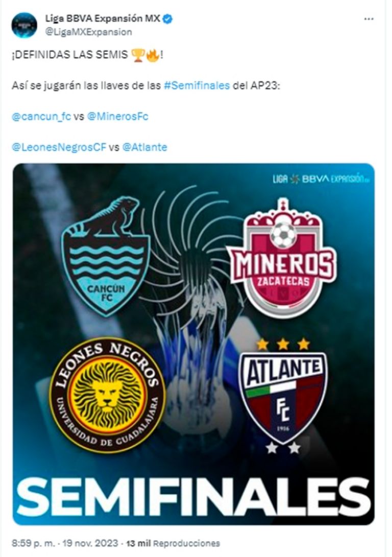Click the Liga BBVA Expansión logo in image
Viewport: 392px width, 557px height.
(318, 179)
